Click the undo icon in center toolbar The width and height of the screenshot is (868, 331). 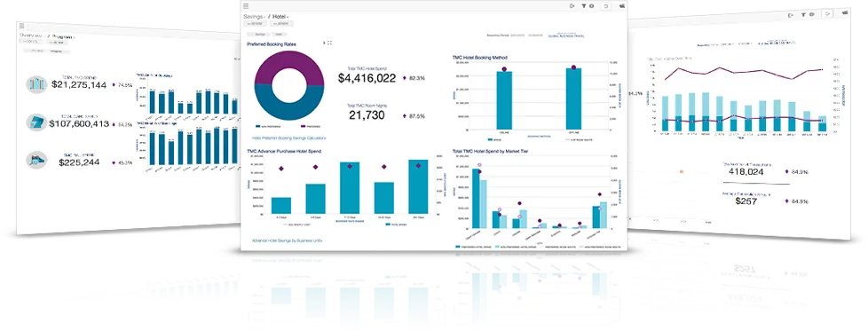[x=607, y=6]
